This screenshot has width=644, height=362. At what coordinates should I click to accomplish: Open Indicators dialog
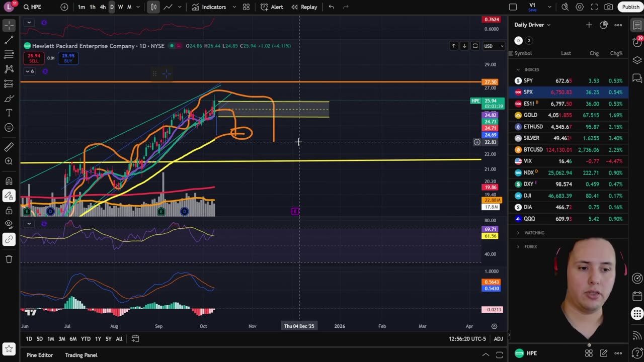(209, 7)
